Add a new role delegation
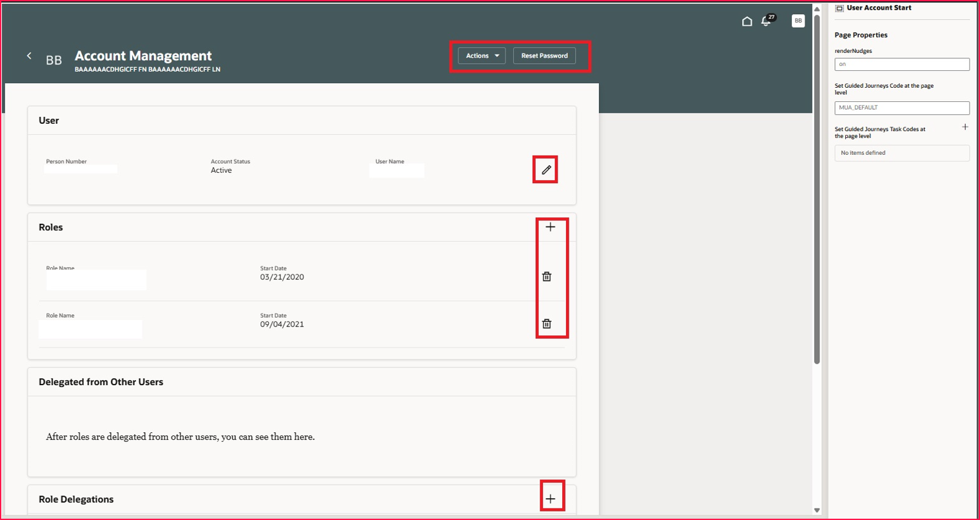 coord(551,498)
